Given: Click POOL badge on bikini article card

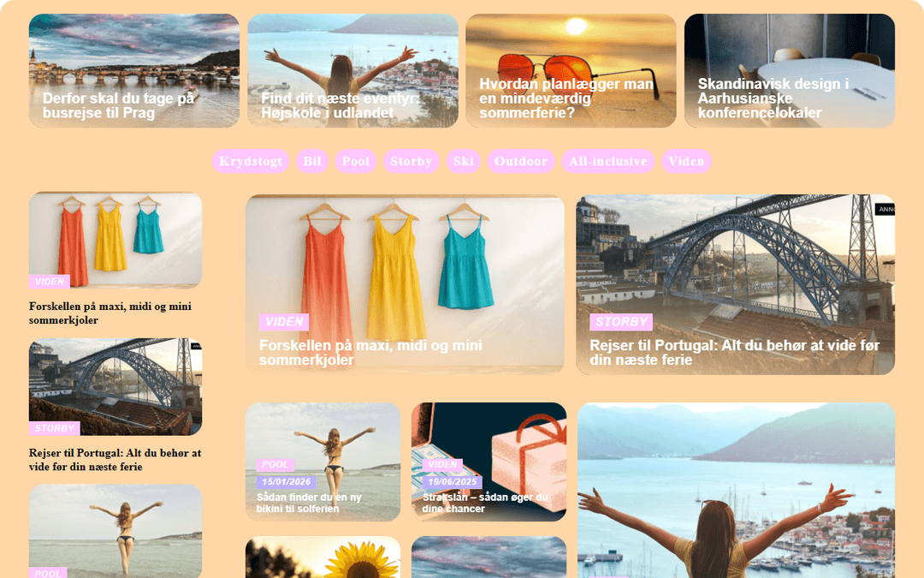Looking at the screenshot, I should [275, 464].
